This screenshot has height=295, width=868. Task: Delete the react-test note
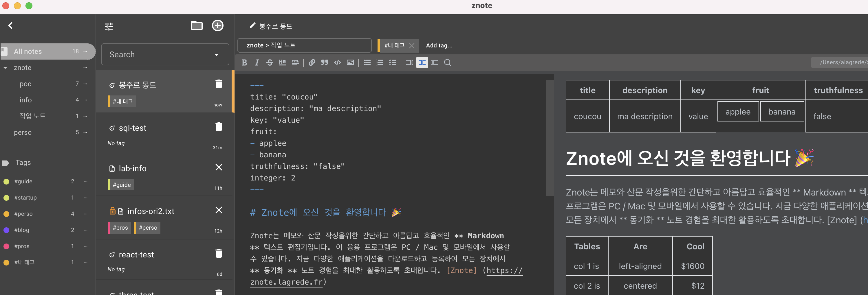pyautogui.click(x=219, y=253)
